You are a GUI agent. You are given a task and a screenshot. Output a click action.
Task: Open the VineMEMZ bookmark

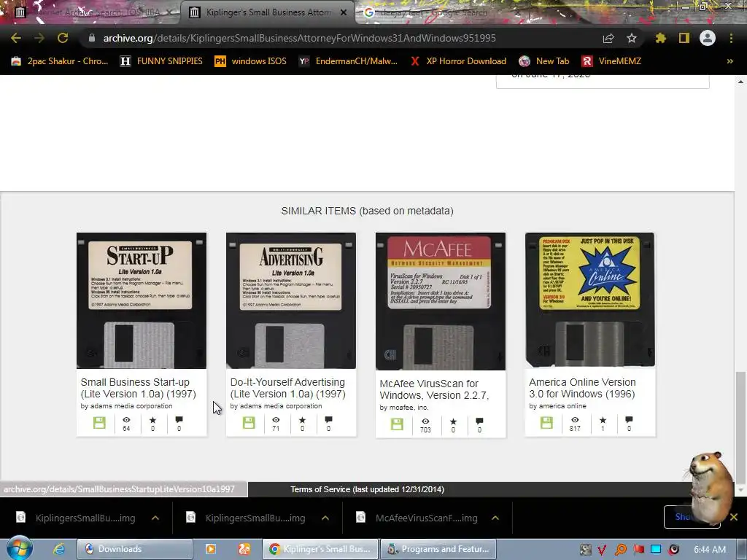pyautogui.click(x=611, y=61)
